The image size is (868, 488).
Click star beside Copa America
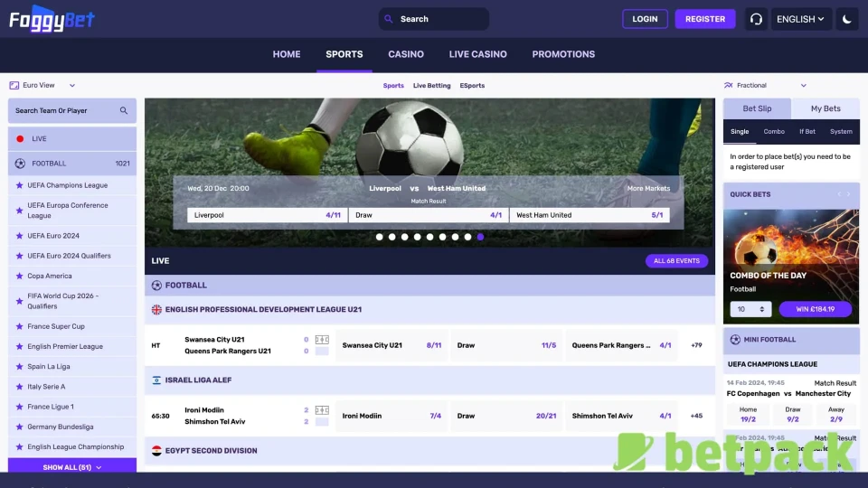point(19,276)
